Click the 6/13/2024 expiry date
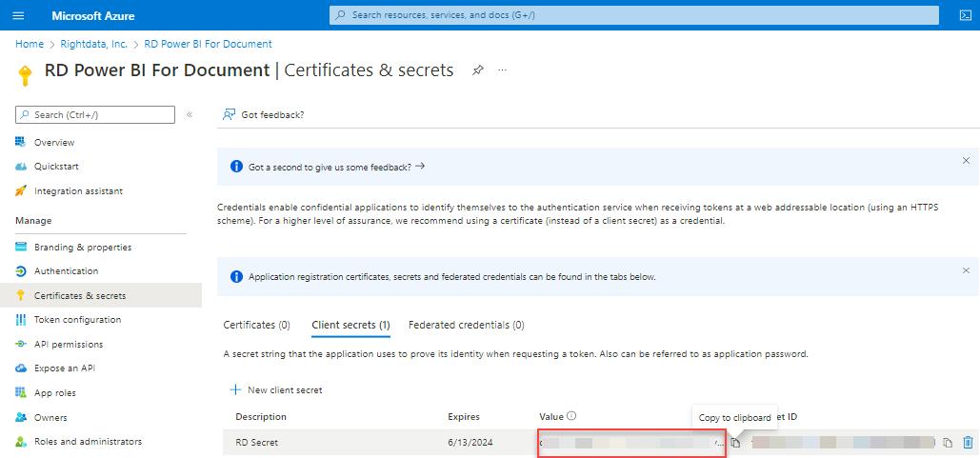The height and width of the screenshot is (458, 980). pyautogui.click(x=470, y=443)
